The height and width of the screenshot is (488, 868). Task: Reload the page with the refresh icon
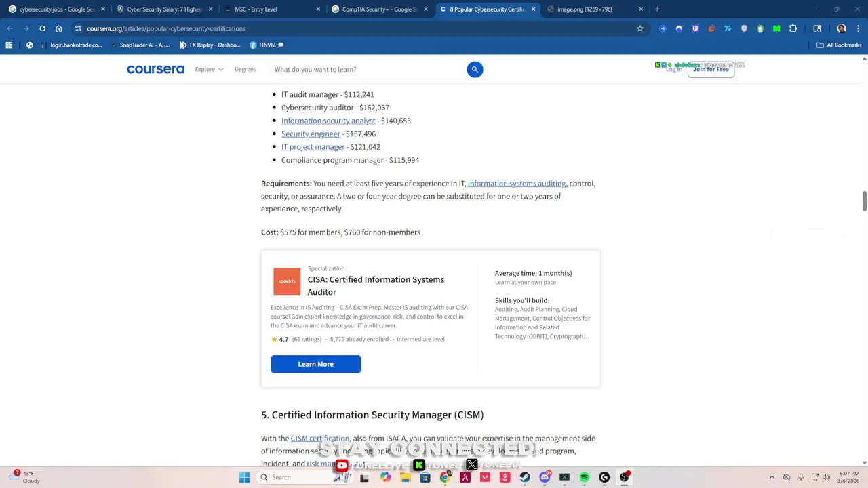click(x=42, y=28)
